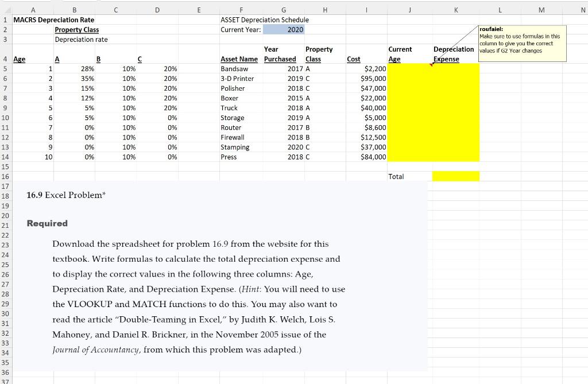This screenshot has width=588, height=384.
Task: Click the roufaiel comment note box
Action: [x=521, y=43]
